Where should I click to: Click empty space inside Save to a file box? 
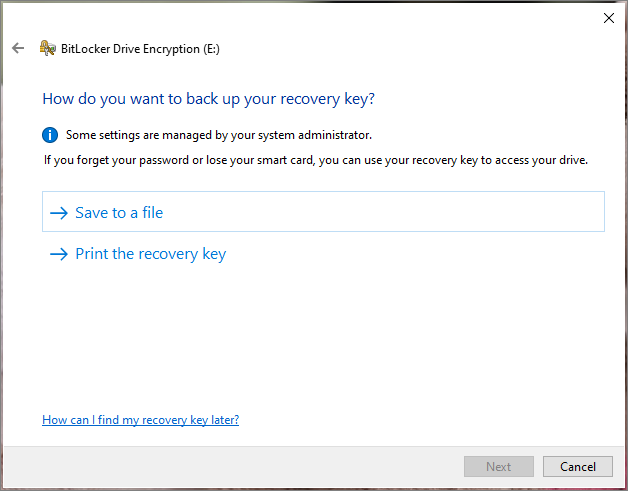point(380,211)
